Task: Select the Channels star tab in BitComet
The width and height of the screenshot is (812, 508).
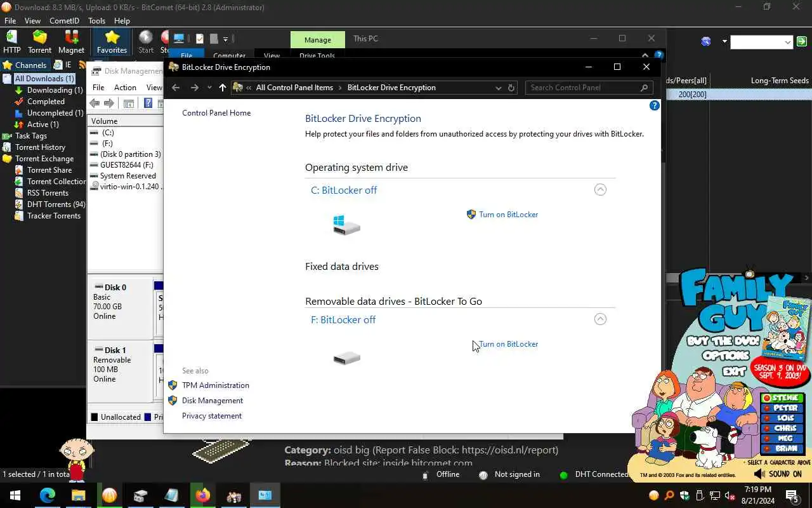Action: (x=24, y=65)
